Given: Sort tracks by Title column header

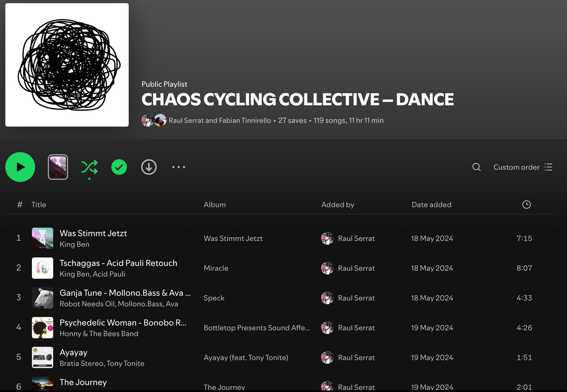Looking at the screenshot, I should 39,204.
